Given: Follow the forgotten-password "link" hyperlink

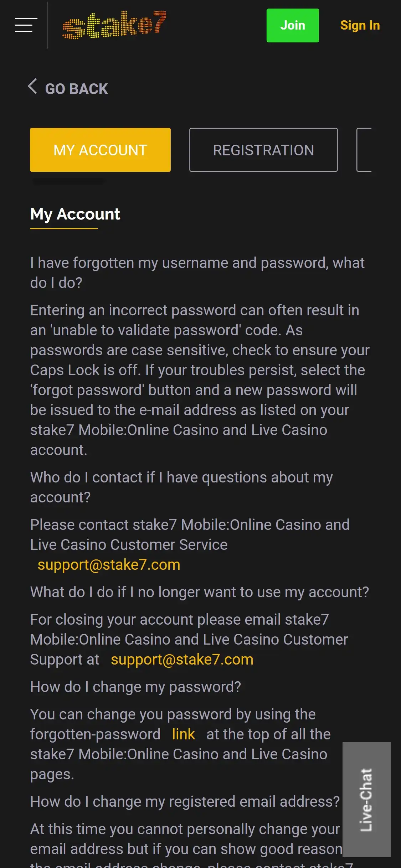Looking at the screenshot, I should click(183, 734).
